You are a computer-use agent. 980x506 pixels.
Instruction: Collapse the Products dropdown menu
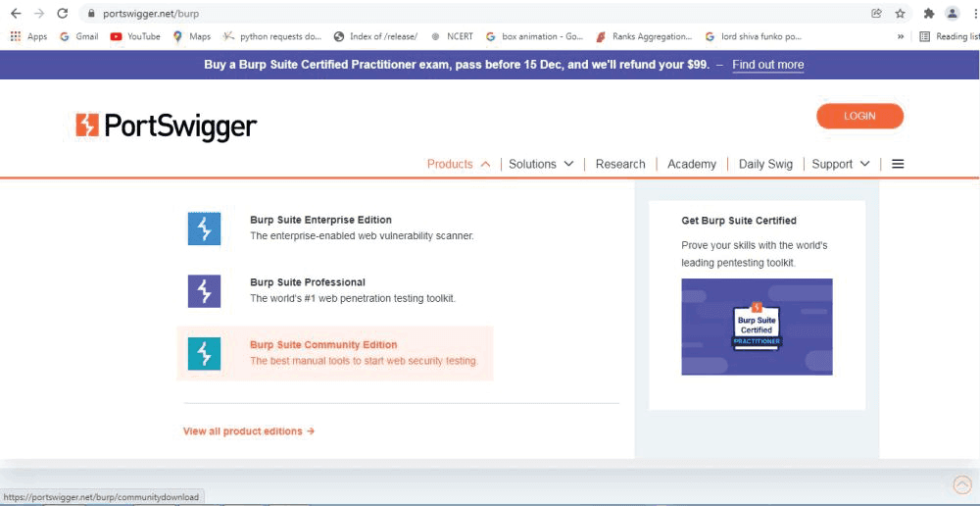[x=459, y=164]
